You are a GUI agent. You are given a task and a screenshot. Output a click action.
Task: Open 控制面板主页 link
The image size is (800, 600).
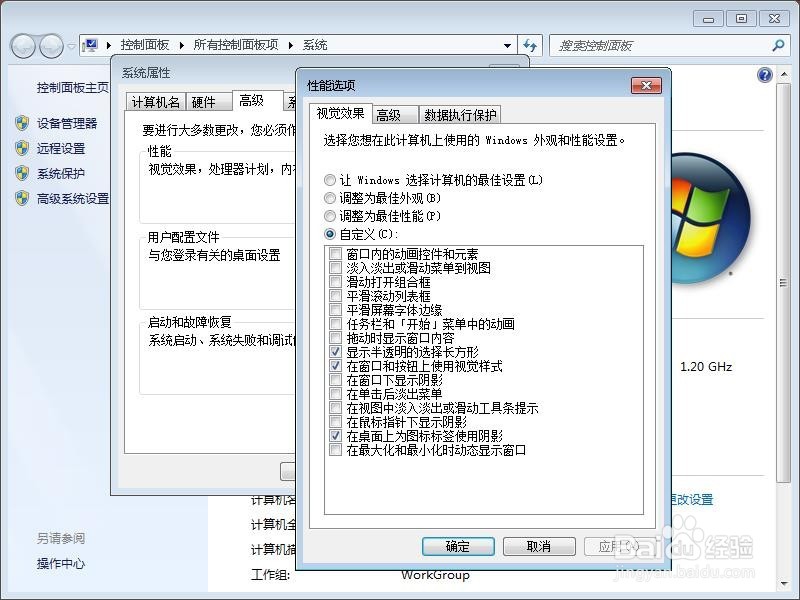[x=72, y=87]
